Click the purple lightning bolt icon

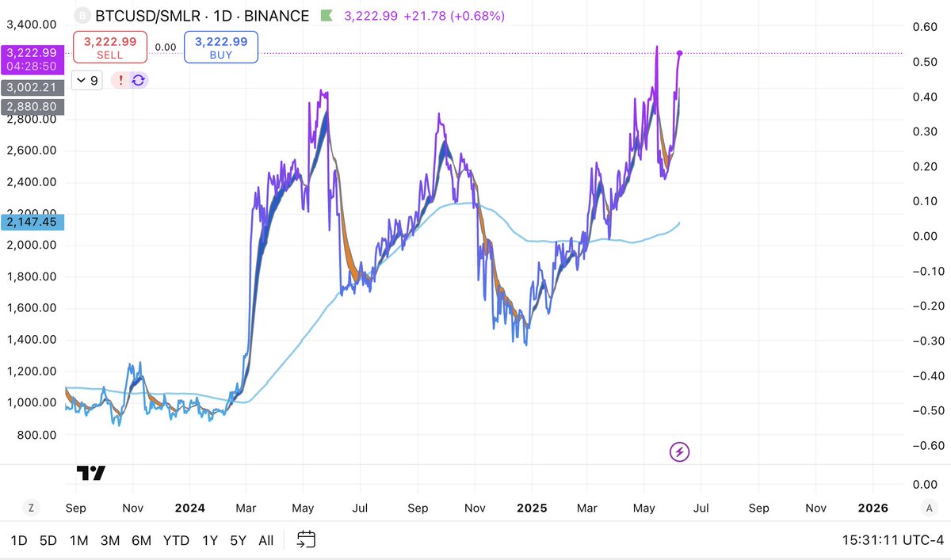680,452
